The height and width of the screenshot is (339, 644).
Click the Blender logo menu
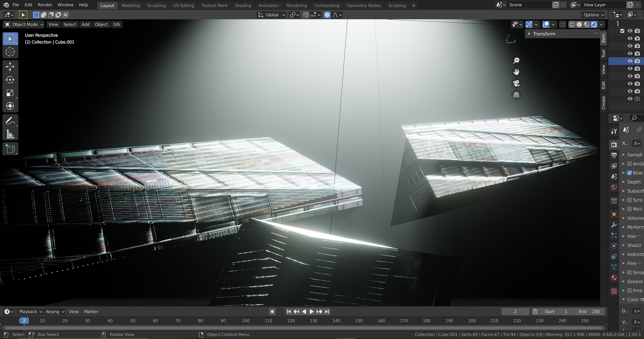(x=6, y=5)
